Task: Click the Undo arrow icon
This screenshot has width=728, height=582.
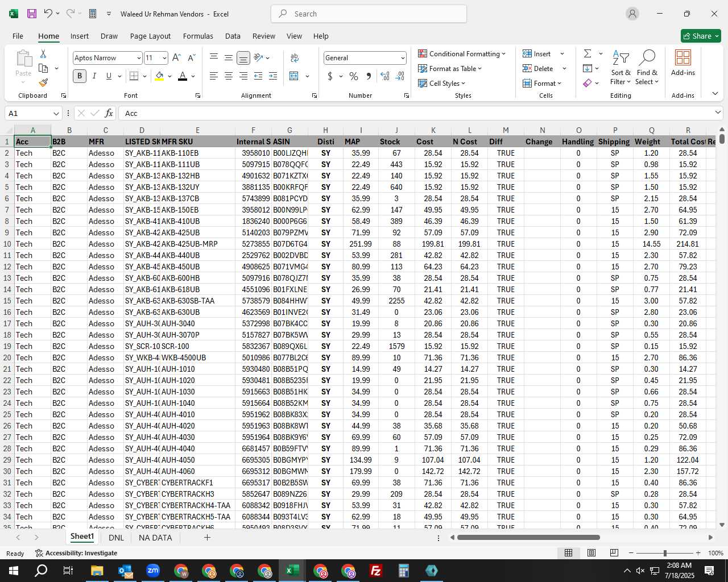Action: [48, 14]
